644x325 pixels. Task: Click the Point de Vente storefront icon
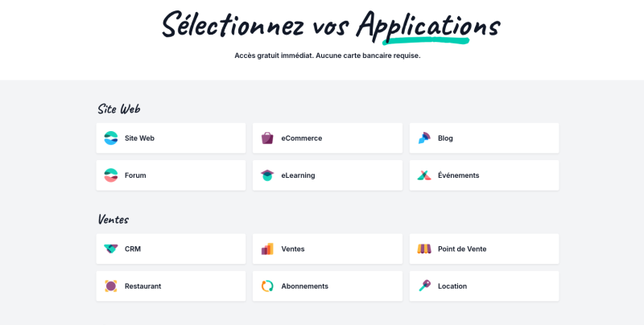tap(424, 249)
